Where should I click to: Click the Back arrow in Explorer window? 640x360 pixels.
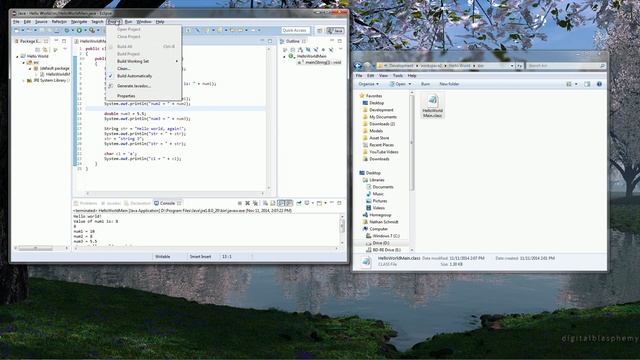[358, 66]
